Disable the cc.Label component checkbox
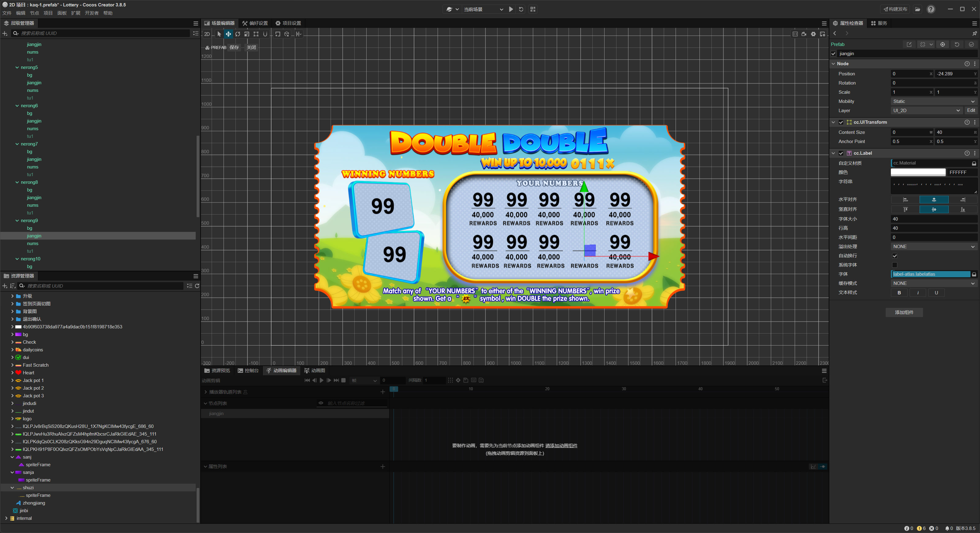This screenshot has height=533, width=980. (x=841, y=153)
